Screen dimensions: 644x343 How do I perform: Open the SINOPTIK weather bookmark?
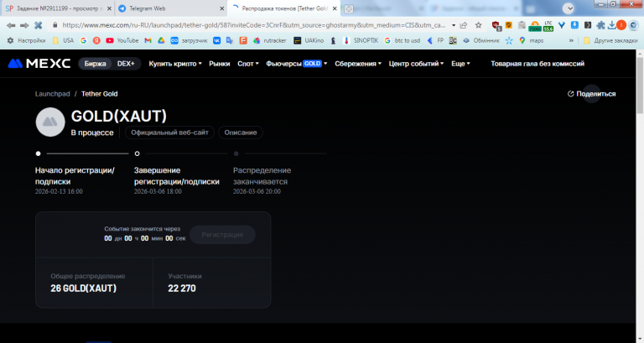[x=361, y=40]
